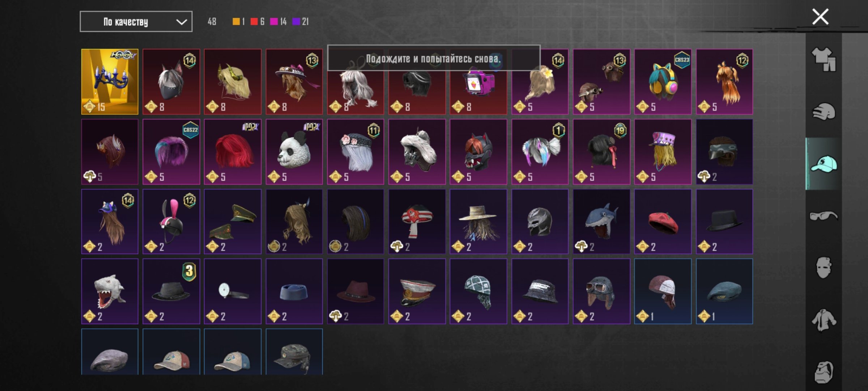The width and height of the screenshot is (868, 391).
Task: Select the teal cap headwear tab
Action: [824, 164]
